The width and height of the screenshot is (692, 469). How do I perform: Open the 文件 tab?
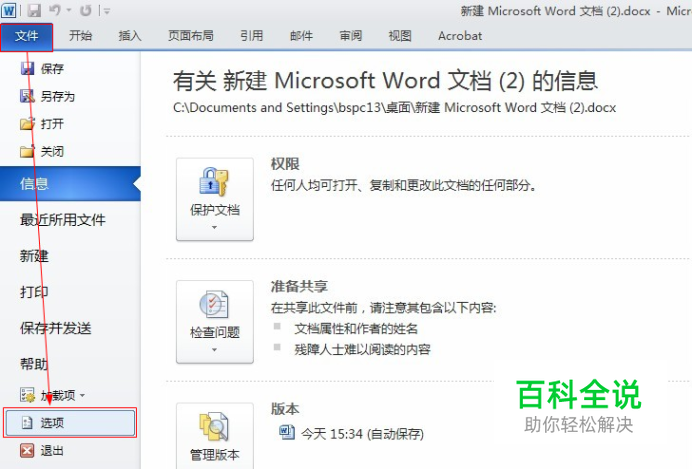[26, 37]
